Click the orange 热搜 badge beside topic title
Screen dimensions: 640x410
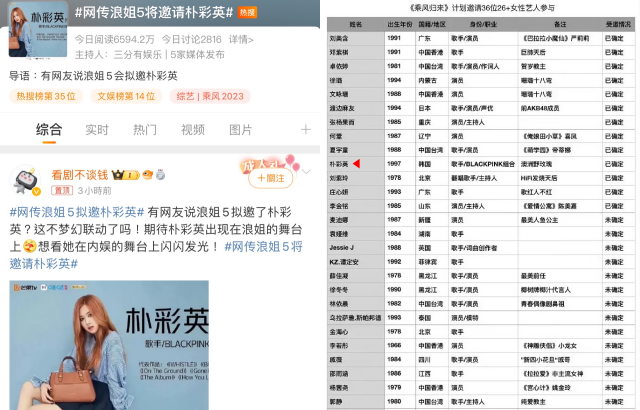coord(247,12)
